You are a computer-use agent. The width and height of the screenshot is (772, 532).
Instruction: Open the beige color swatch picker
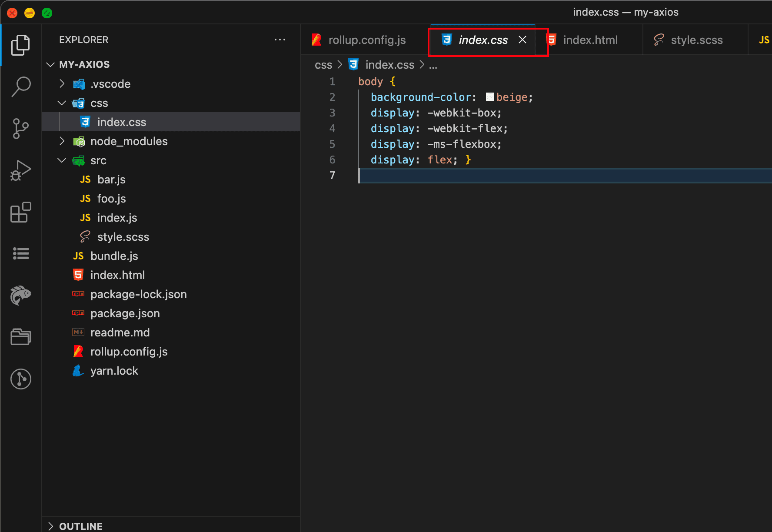(x=490, y=97)
